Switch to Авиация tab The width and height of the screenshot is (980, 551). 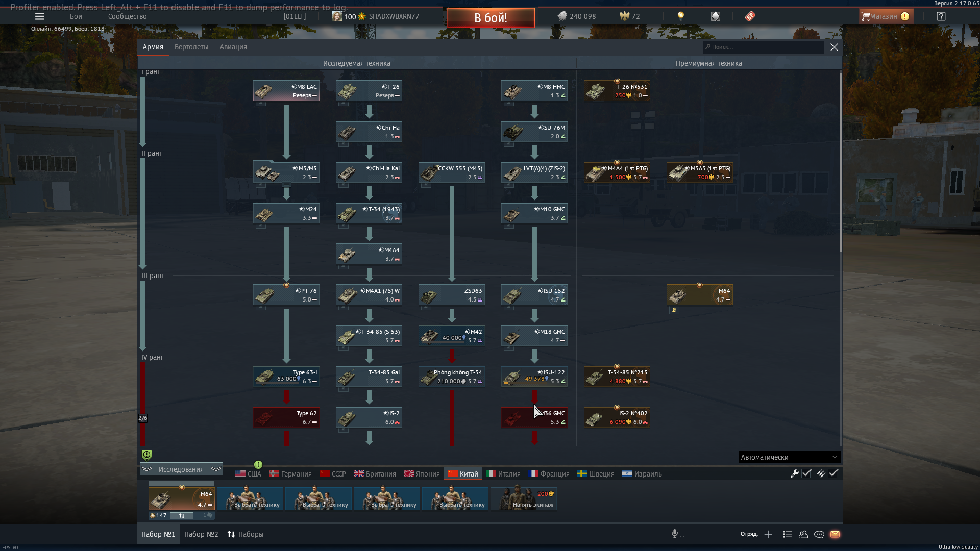(233, 47)
